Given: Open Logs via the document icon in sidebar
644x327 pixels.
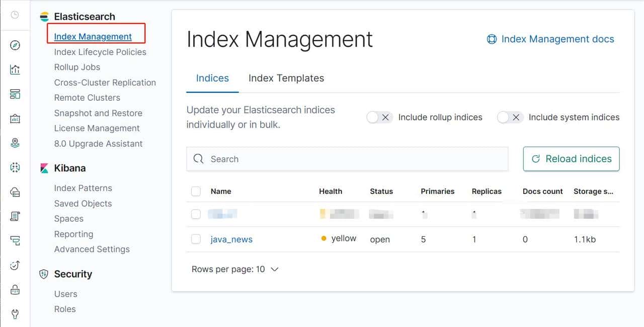Looking at the screenshot, I should tap(15, 217).
